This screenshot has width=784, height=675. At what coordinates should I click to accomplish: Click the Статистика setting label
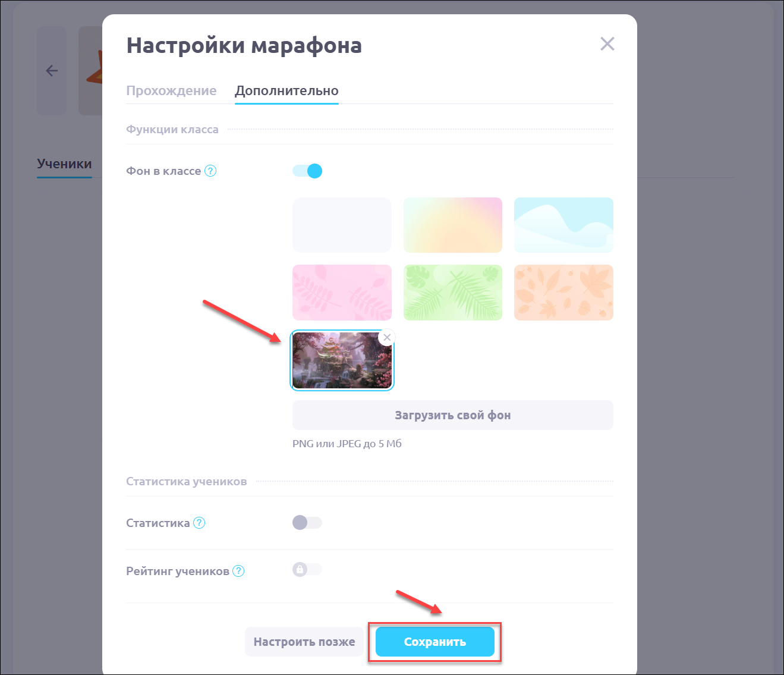click(x=158, y=523)
